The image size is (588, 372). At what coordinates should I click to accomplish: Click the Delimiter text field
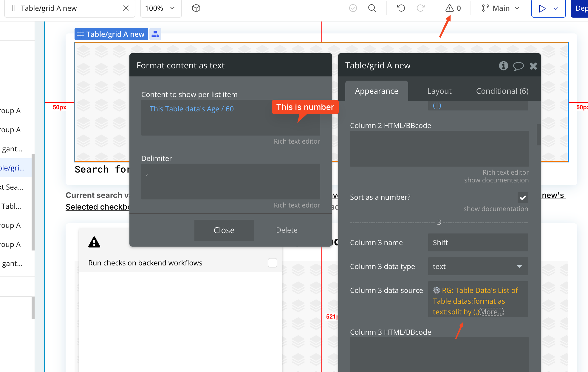tap(230, 182)
